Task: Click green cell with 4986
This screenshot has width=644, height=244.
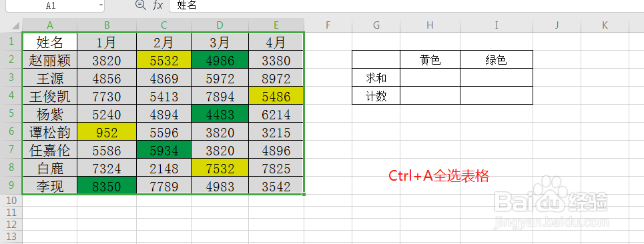Action: [x=220, y=59]
